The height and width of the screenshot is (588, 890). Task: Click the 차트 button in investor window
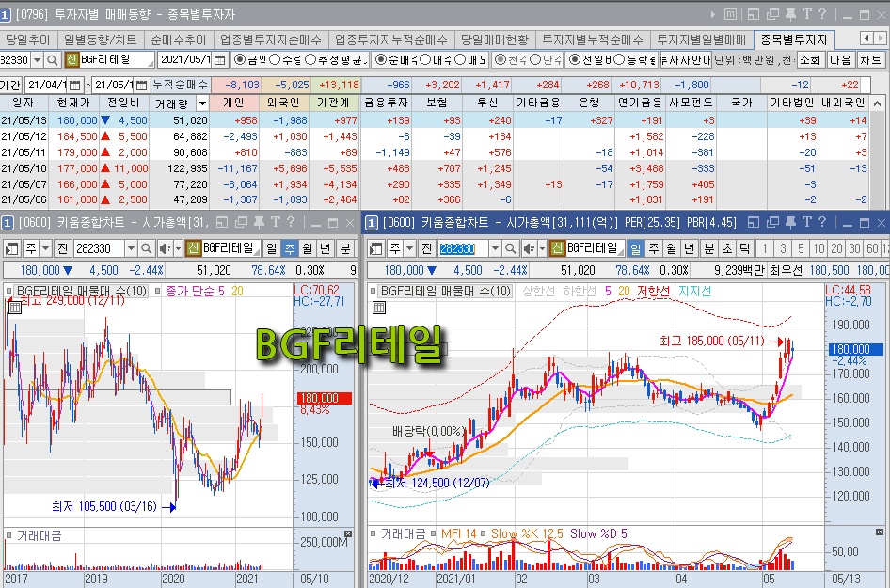tap(870, 59)
